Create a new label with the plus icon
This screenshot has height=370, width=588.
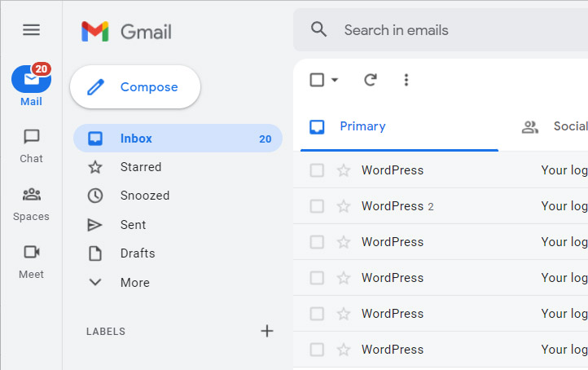(x=267, y=331)
